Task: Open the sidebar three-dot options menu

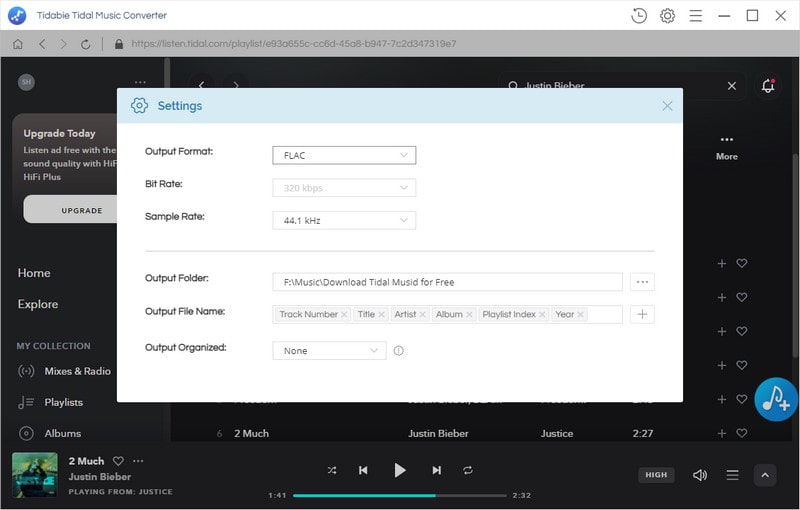Action: click(140, 82)
